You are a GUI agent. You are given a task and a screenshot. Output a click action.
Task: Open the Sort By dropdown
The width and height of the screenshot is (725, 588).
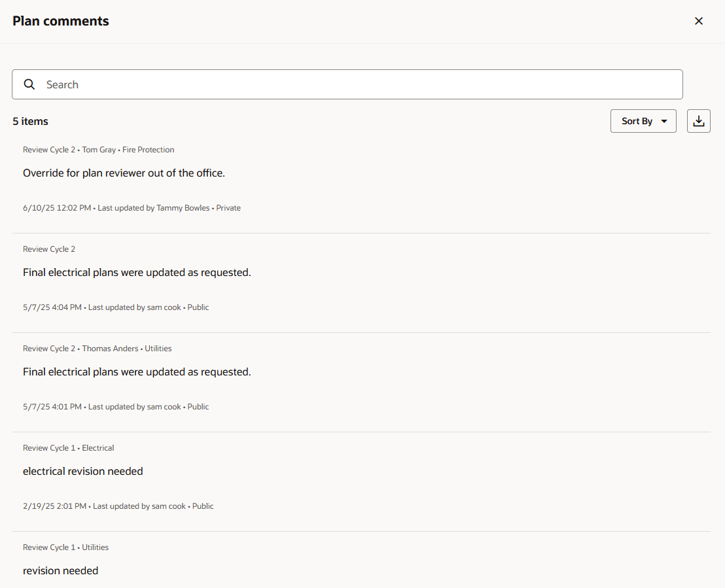pyautogui.click(x=643, y=121)
